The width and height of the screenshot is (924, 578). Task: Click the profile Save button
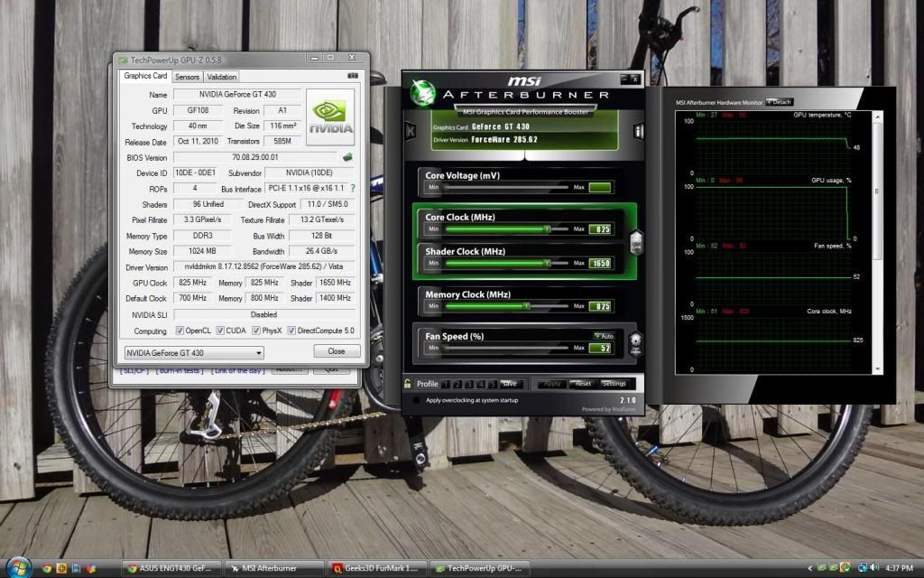click(x=511, y=384)
